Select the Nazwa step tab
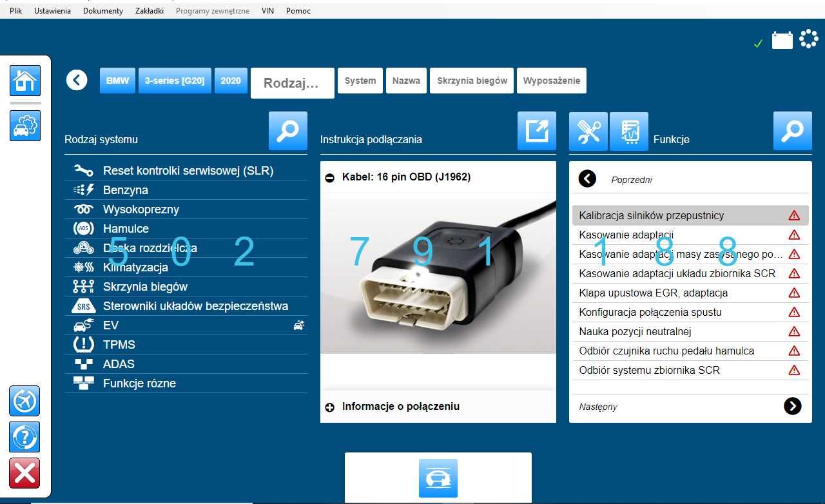 pyautogui.click(x=406, y=81)
